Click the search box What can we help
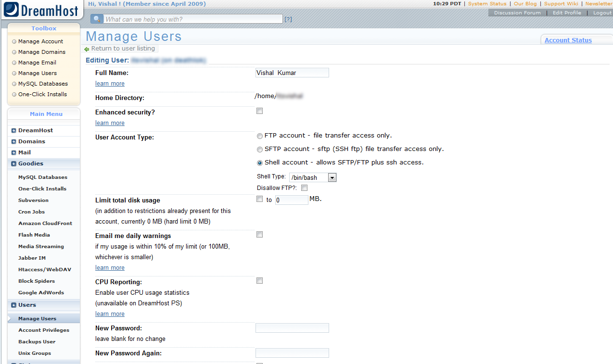613x364 pixels. [193, 19]
